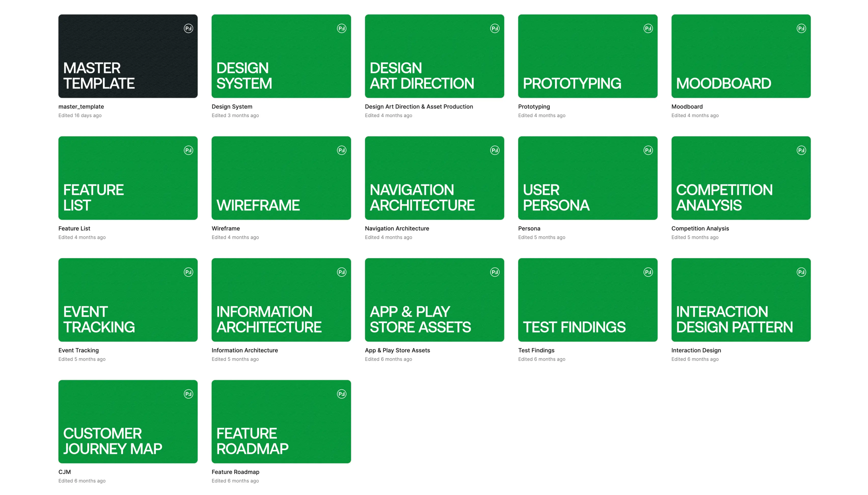Open the Prototyping file thumbnail
This screenshot has width=868, height=495.
pyautogui.click(x=588, y=56)
